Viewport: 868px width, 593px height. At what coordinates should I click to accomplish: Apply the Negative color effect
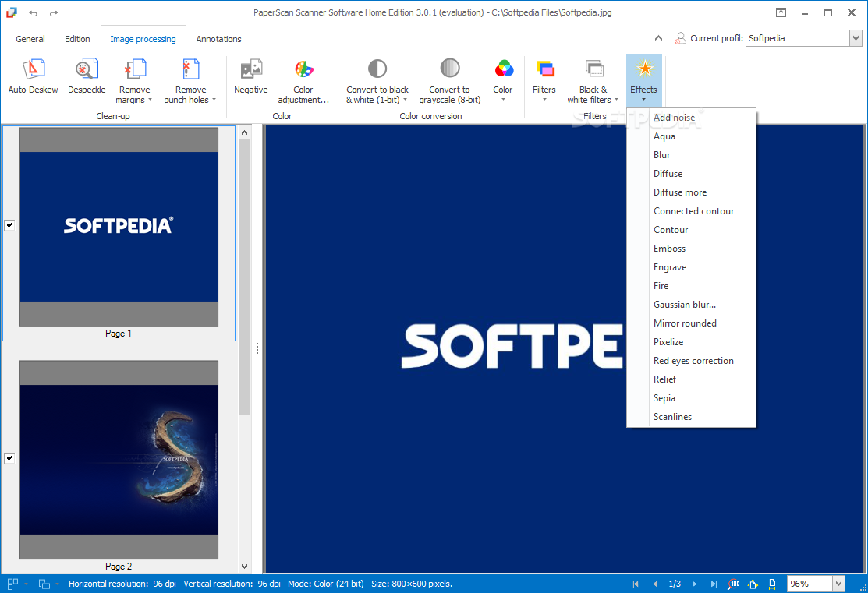pos(251,76)
